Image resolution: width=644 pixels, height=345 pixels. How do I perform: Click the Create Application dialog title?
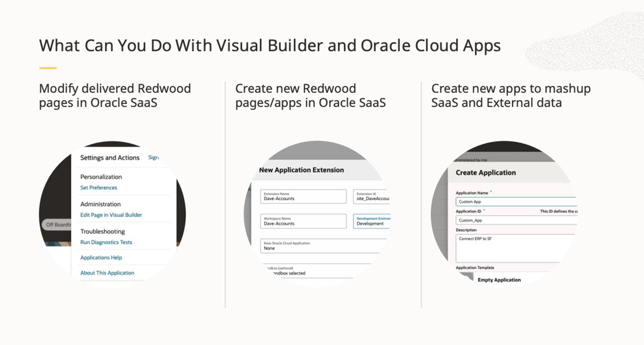(486, 173)
